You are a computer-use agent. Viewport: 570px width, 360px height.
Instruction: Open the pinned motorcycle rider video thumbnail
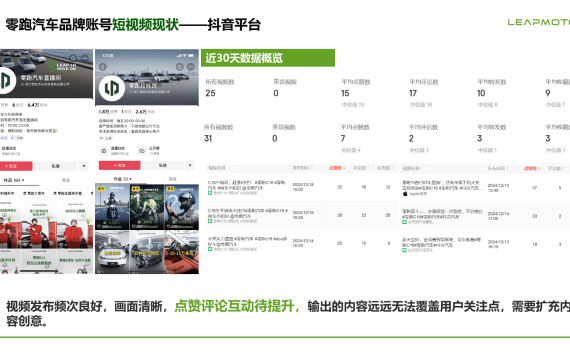pyautogui.click(x=112, y=207)
